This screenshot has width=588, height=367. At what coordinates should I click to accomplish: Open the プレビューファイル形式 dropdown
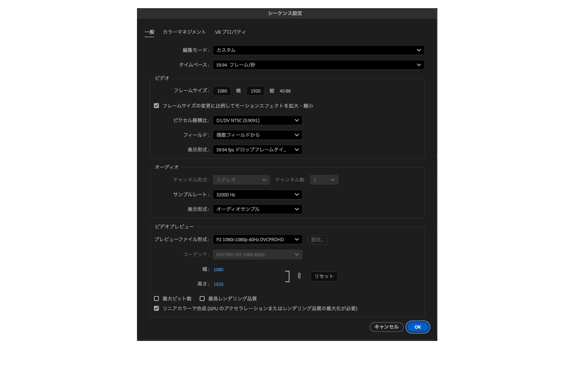pos(257,240)
